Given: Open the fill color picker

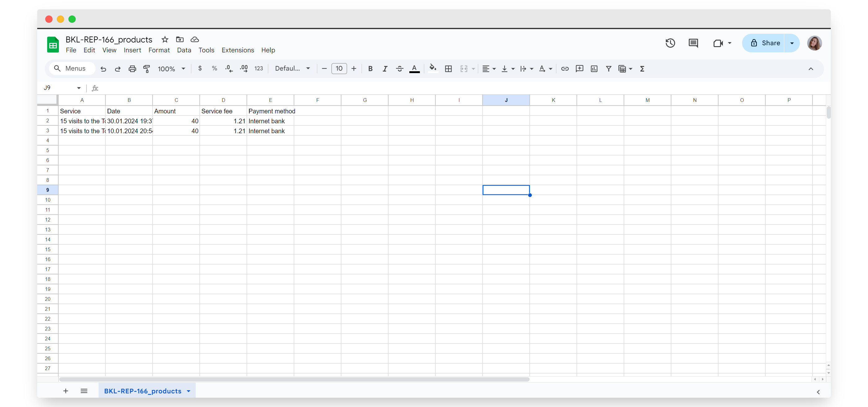Looking at the screenshot, I should coord(433,69).
